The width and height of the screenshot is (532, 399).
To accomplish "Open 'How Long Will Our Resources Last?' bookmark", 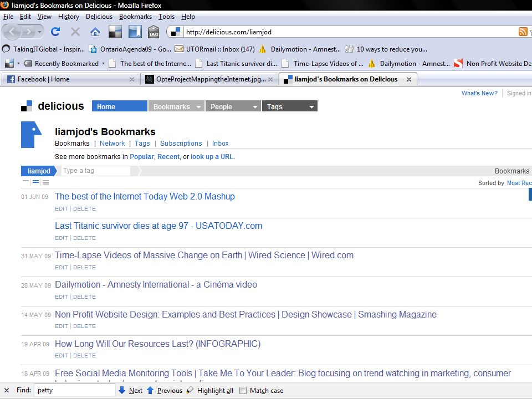I will coord(158,344).
